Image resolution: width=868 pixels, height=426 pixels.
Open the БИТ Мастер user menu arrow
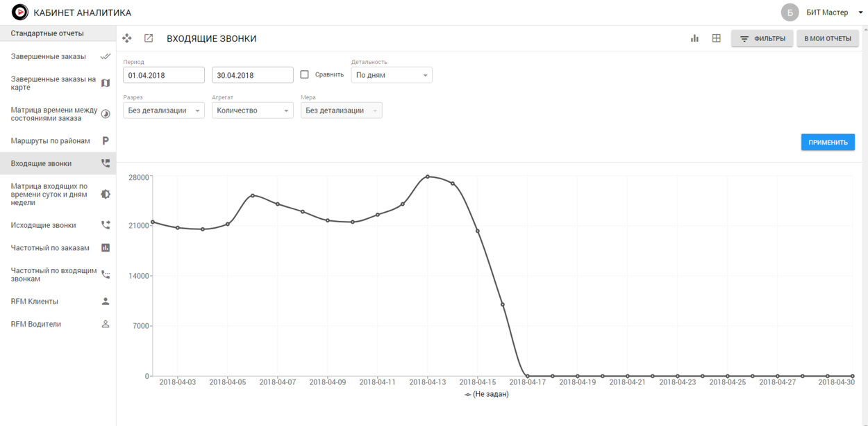[x=860, y=13]
